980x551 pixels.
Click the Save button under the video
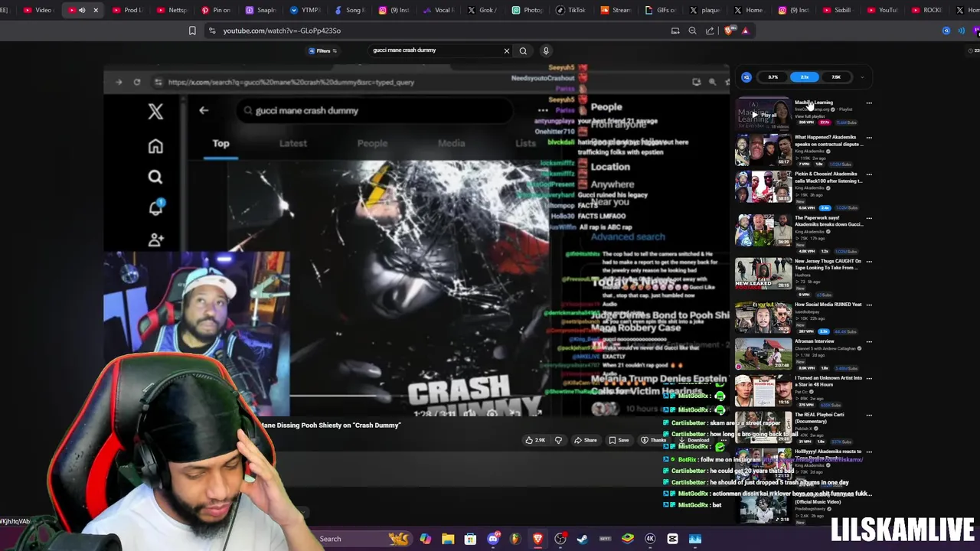coord(619,440)
